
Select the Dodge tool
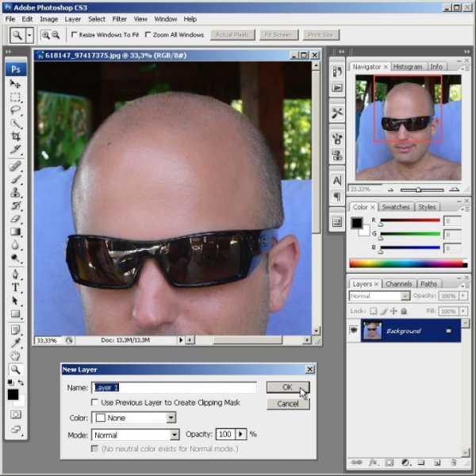click(x=15, y=258)
